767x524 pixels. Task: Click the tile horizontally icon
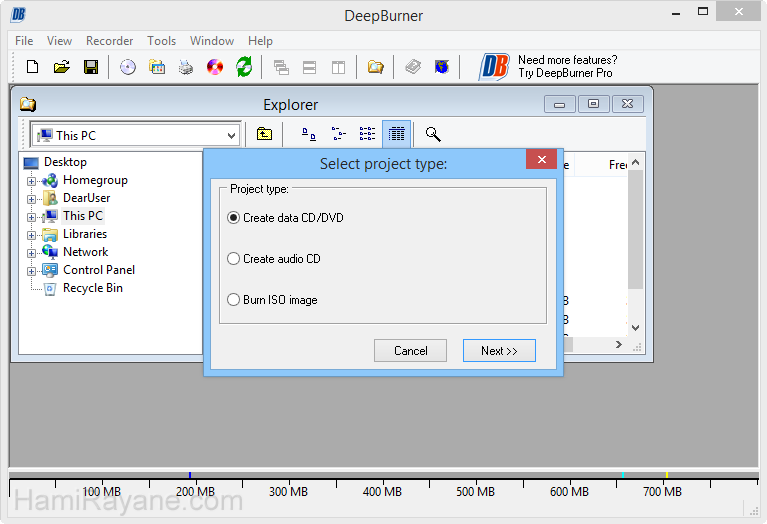pos(309,67)
